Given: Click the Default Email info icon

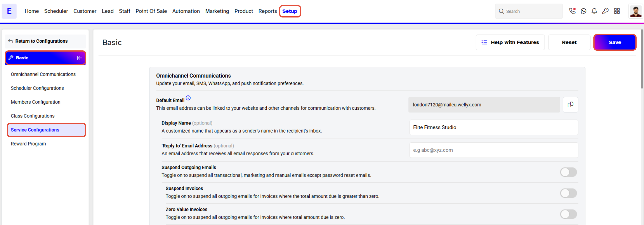Looking at the screenshot, I should (188, 98).
